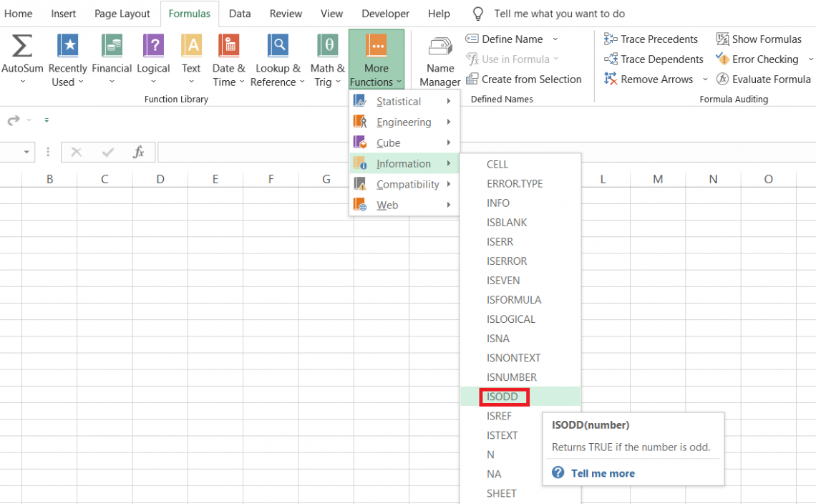This screenshot has width=816, height=504.
Task: Open the Date & Time functions icon
Action: pos(228,59)
